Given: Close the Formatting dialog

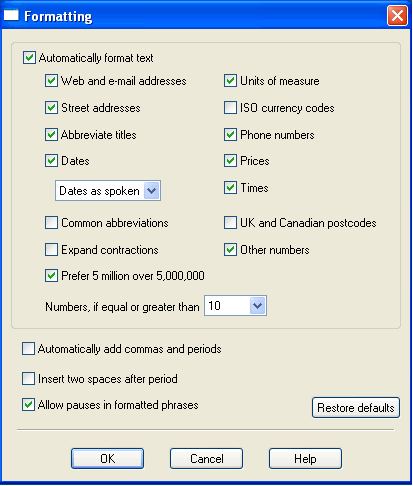Looking at the screenshot, I should [397, 16].
